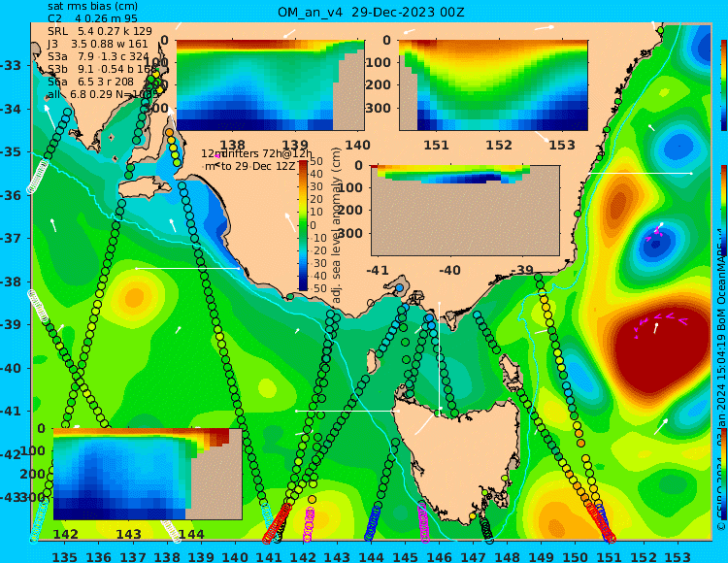
Task: Click the 135 longitude axis label
Action: point(64,556)
